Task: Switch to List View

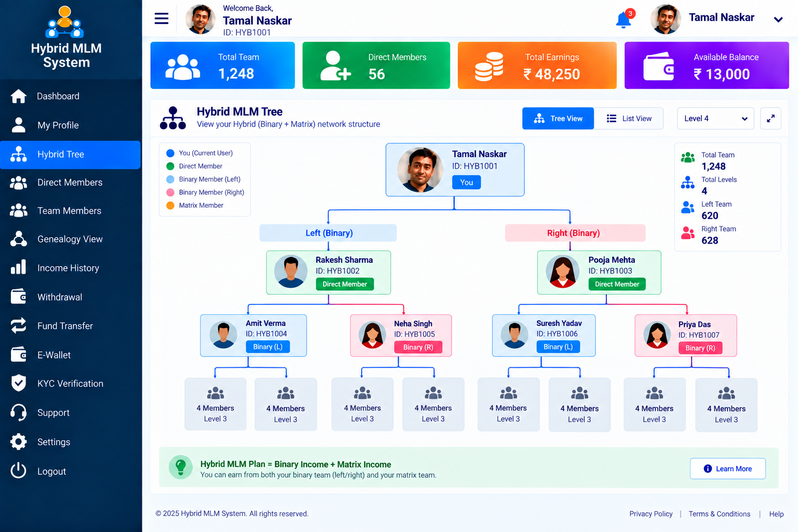Action: coord(629,118)
